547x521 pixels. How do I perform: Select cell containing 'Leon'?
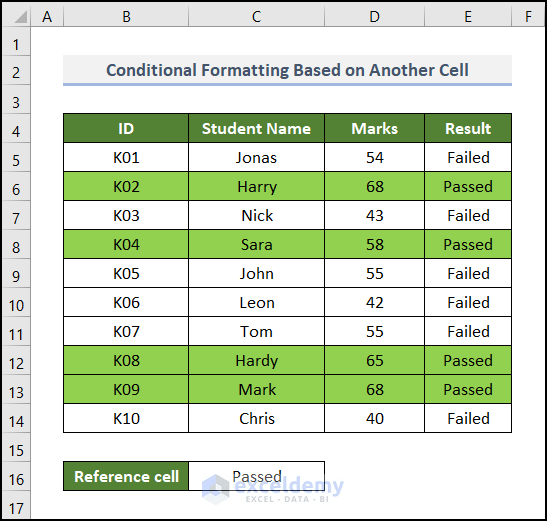point(256,302)
